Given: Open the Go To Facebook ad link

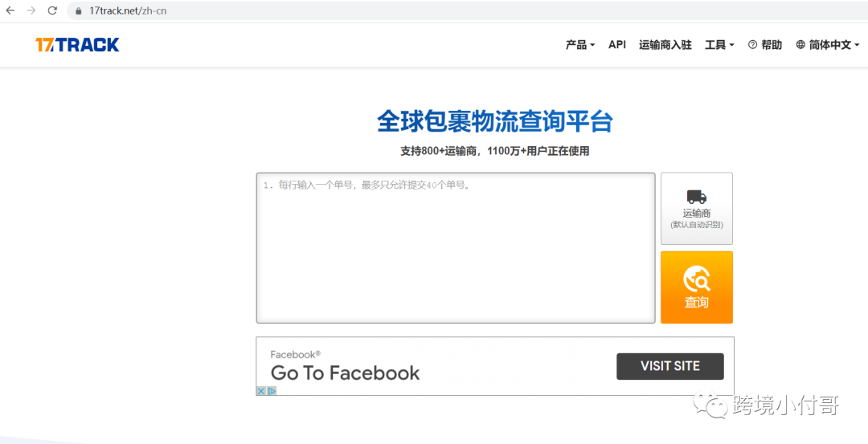Looking at the screenshot, I should pyautogui.click(x=346, y=373).
